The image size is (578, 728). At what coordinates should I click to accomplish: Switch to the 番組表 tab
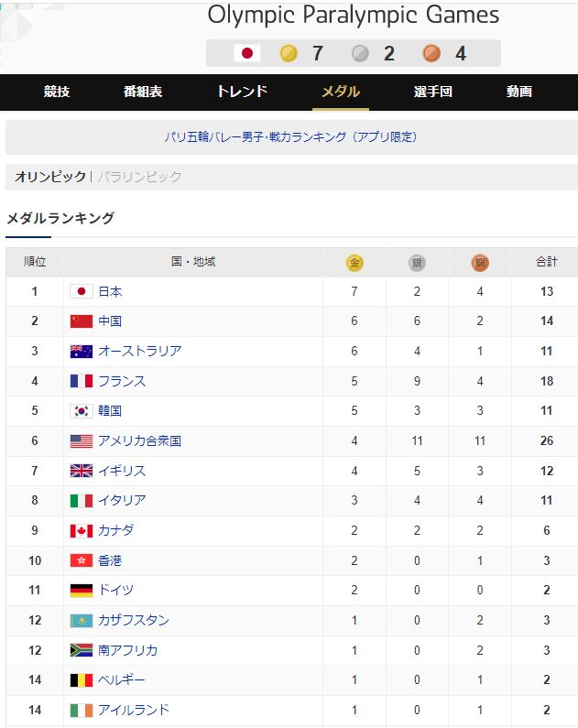click(143, 92)
